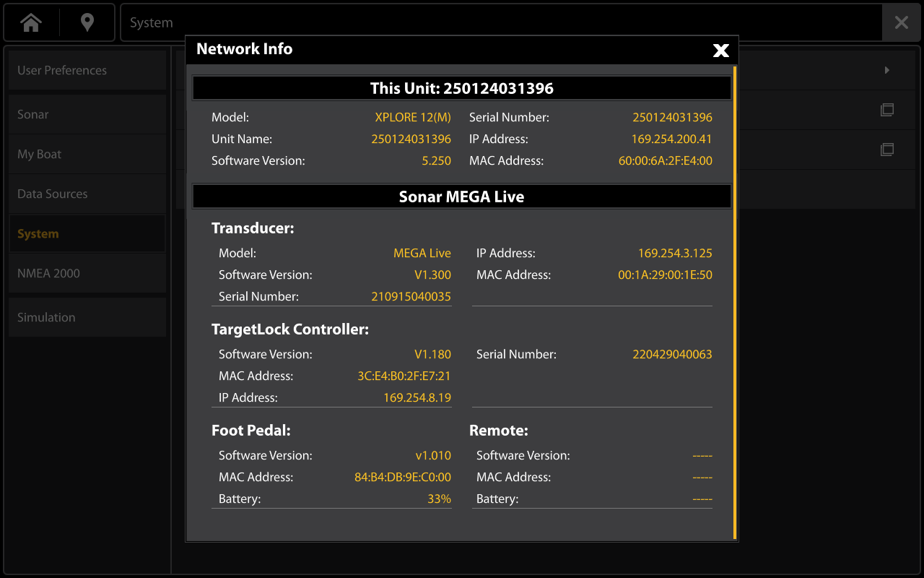Click the Unit Name value 250124031396
Image resolution: width=924 pixels, height=578 pixels.
pyautogui.click(x=411, y=139)
